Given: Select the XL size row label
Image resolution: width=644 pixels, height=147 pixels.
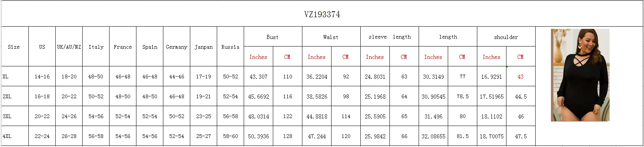Looking at the screenshot, I should tap(15, 76).
